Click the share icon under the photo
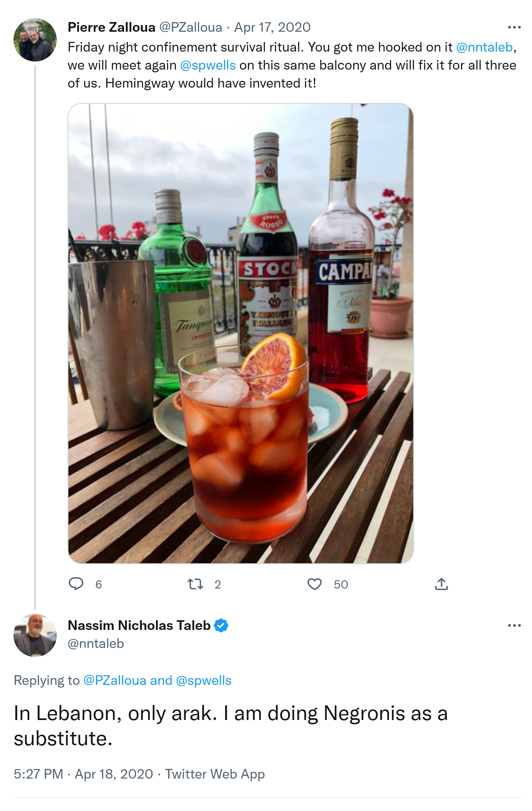 tap(441, 584)
